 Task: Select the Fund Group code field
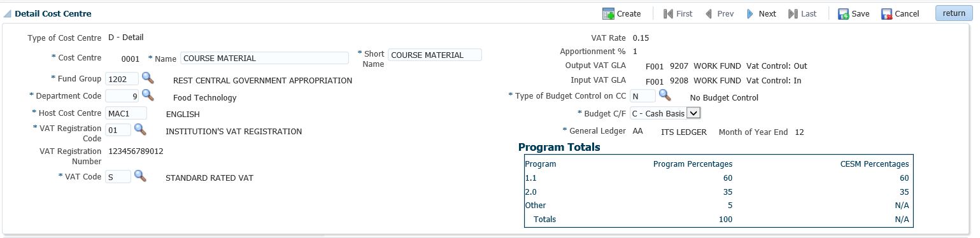pos(122,80)
